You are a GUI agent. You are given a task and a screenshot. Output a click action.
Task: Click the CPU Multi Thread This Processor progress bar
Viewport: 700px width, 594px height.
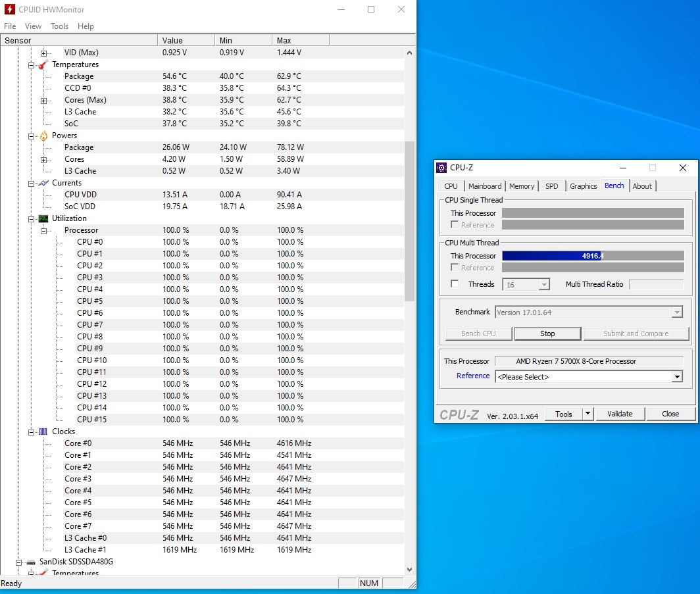(593, 256)
